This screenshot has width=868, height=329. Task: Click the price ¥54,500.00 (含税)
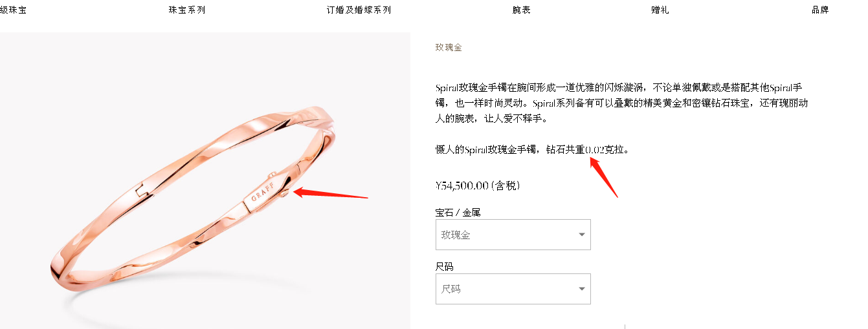478,186
